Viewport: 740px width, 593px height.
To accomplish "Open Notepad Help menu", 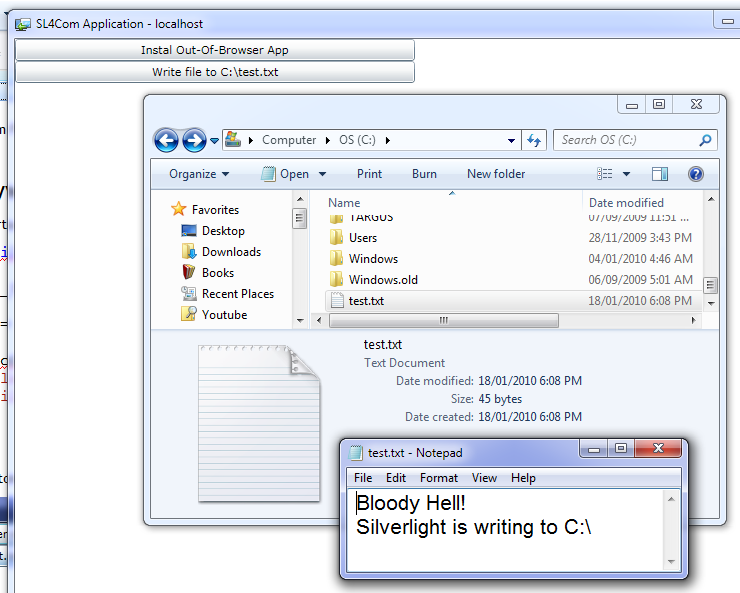I will 523,478.
